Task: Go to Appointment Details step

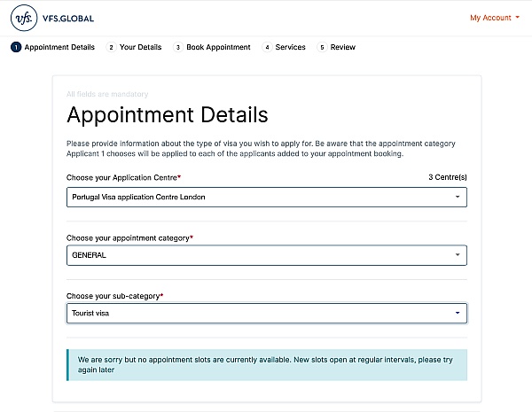Action: [59, 47]
